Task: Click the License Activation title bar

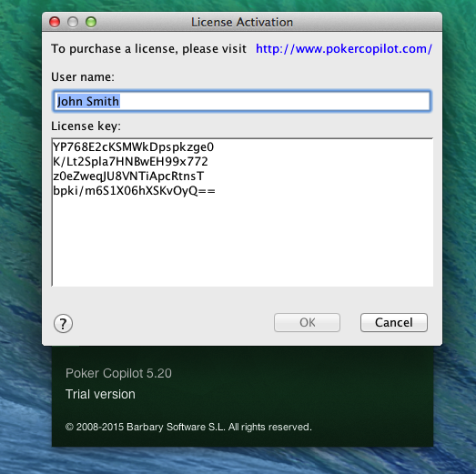Action: click(x=242, y=22)
